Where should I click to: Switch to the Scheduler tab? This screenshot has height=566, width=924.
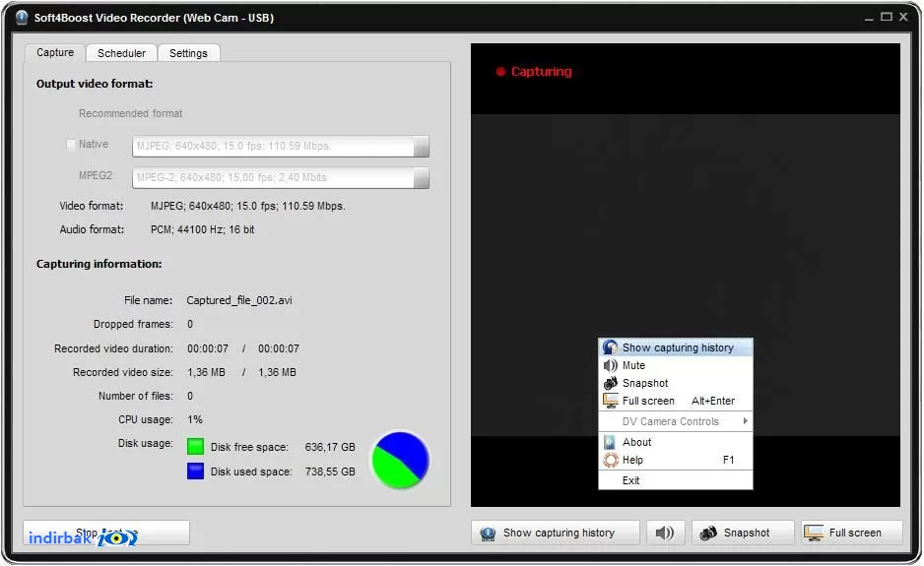(121, 53)
